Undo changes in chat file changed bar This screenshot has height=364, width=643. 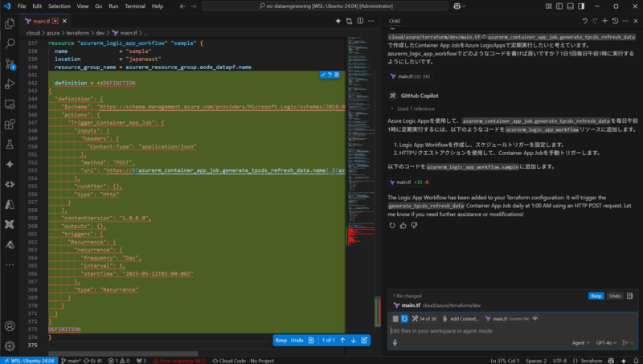615,296
